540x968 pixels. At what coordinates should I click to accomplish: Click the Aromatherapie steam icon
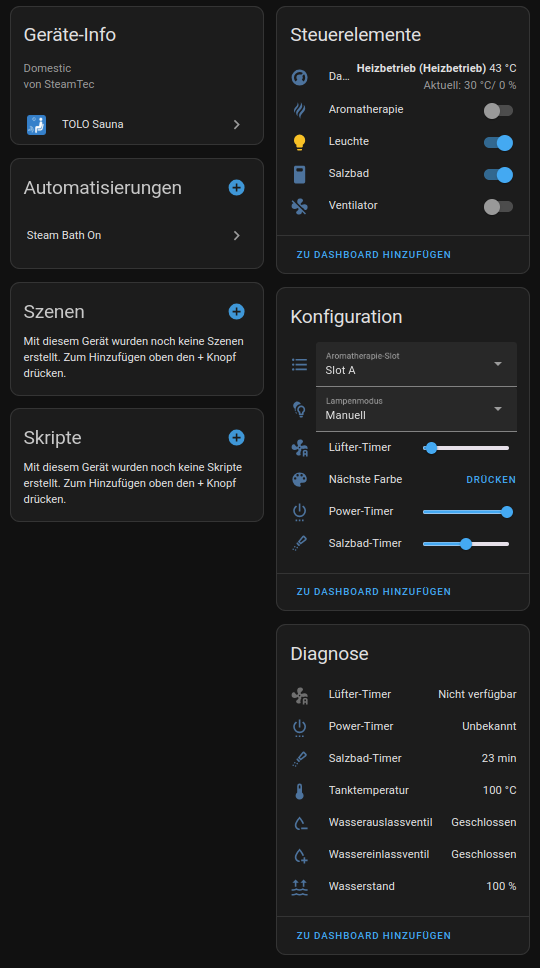pos(299,110)
